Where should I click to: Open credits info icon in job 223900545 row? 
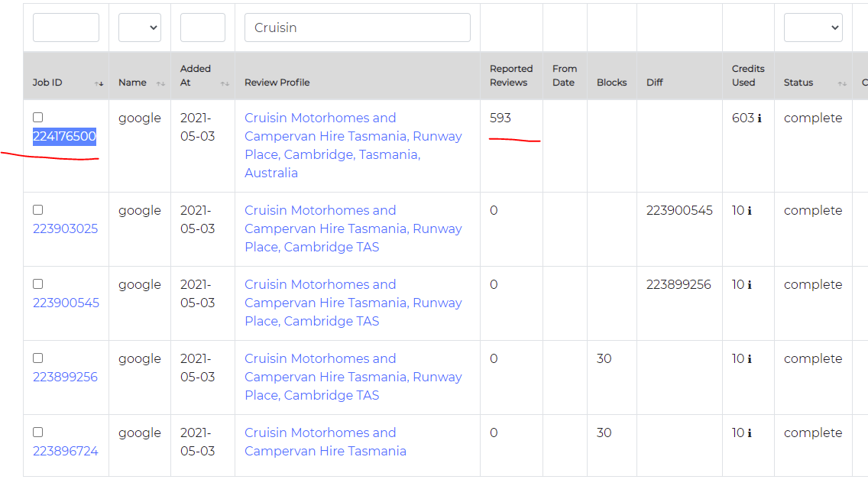point(750,284)
